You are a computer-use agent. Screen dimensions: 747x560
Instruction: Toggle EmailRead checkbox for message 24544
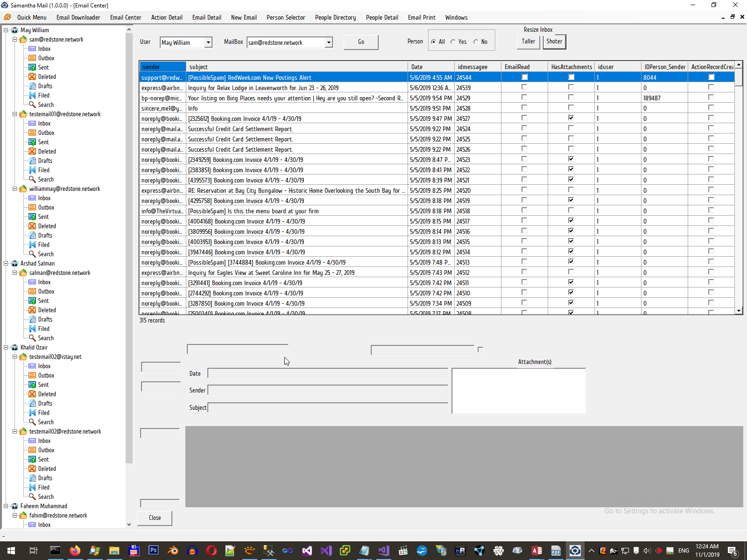click(524, 77)
